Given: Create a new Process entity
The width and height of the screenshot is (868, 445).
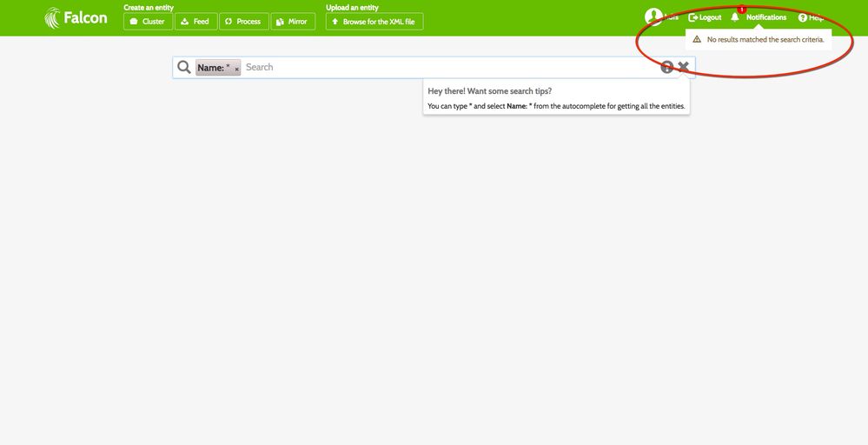Looking at the screenshot, I should tap(244, 22).
